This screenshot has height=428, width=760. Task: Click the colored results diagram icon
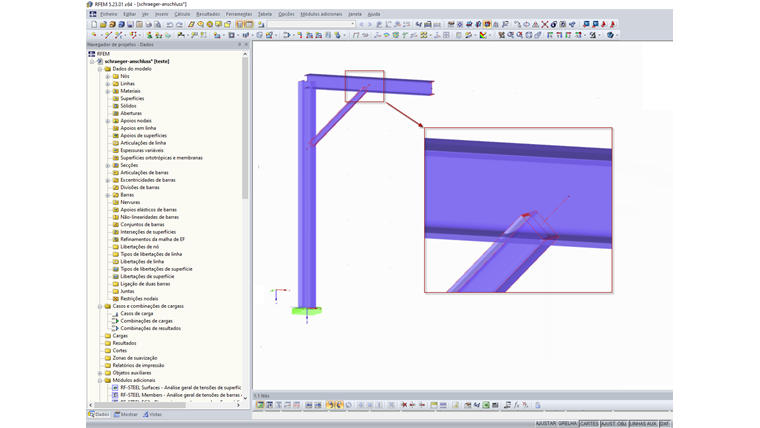[x=483, y=35]
